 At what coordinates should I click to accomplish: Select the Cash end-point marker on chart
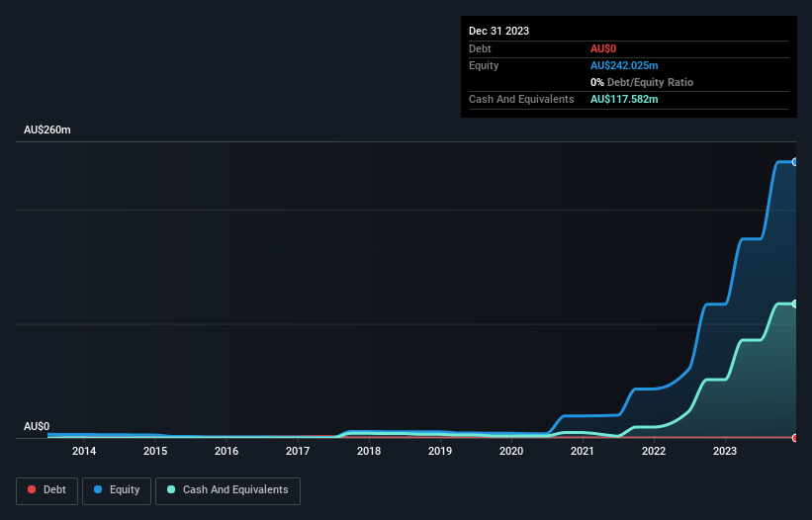795,303
